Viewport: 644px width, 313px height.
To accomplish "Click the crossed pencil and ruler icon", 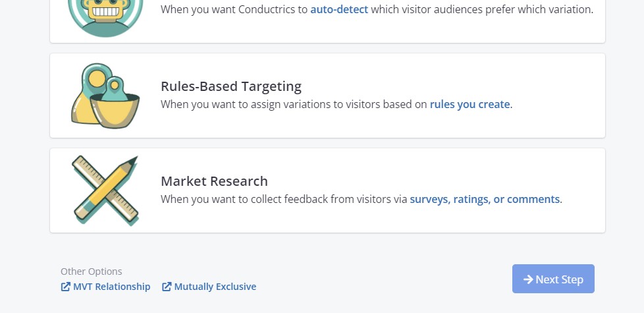I will click(x=105, y=190).
